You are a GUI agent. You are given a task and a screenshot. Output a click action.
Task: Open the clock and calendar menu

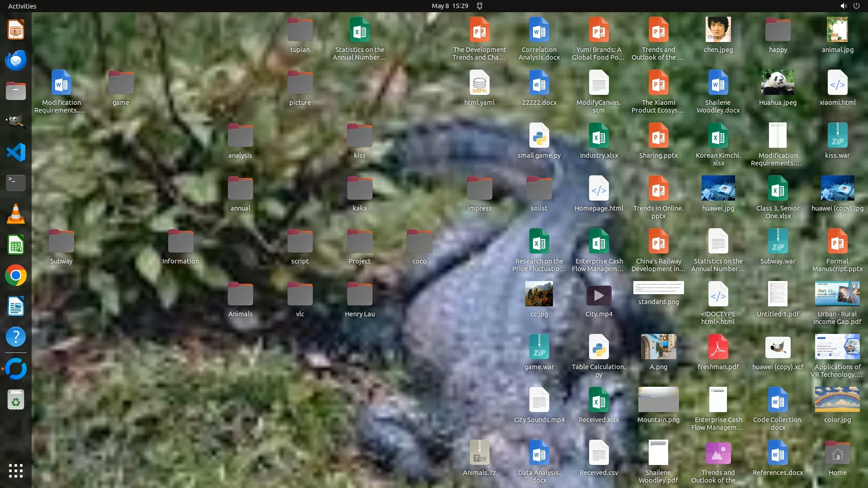[449, 6]
